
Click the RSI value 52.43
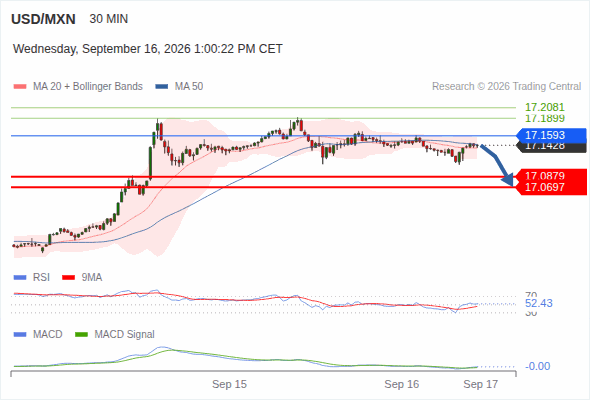click(539, 303)
